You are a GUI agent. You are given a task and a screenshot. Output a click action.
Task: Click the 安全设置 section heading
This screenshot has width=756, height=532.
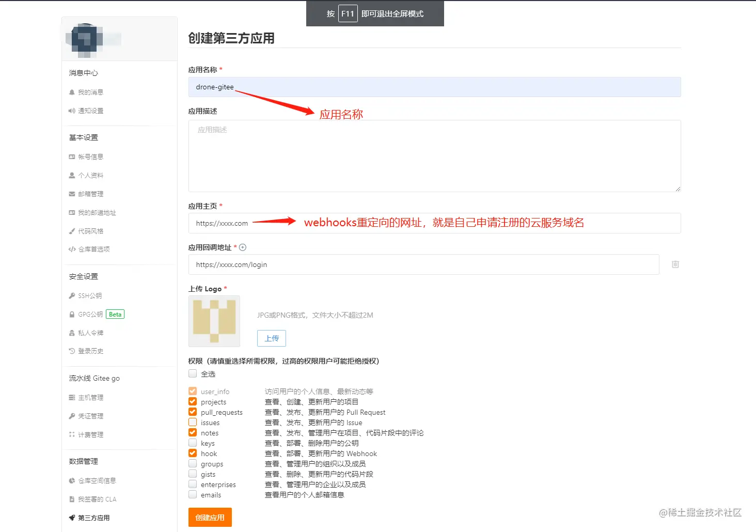(84, 277)
